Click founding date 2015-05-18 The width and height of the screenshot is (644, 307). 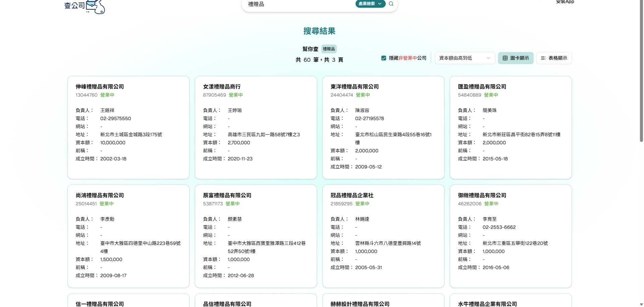point(495,159)
